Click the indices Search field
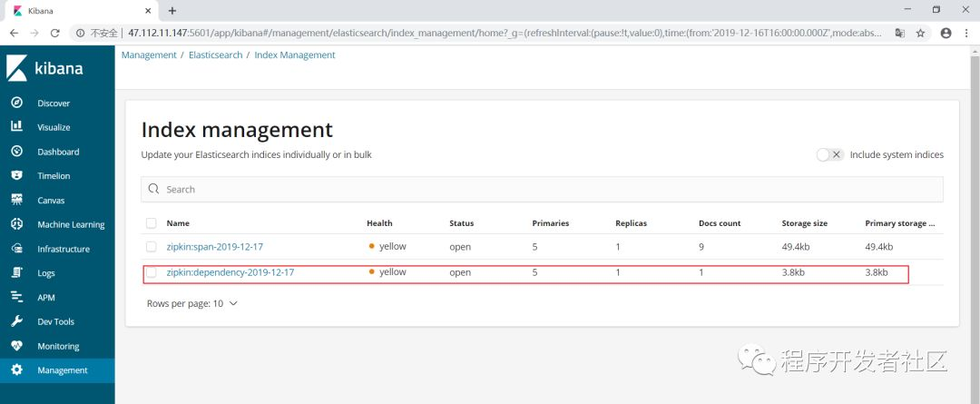Image resolution: width=980 pixels, height=404 pixels. 542,189
